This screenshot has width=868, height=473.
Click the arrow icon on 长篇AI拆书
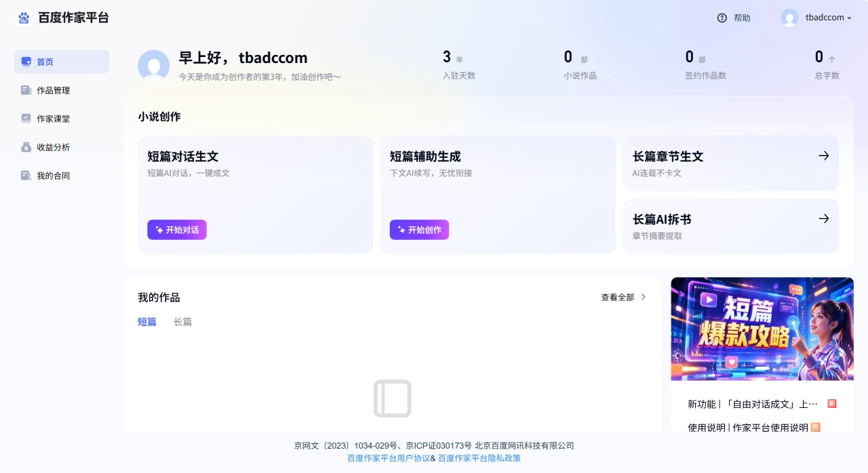824,219
